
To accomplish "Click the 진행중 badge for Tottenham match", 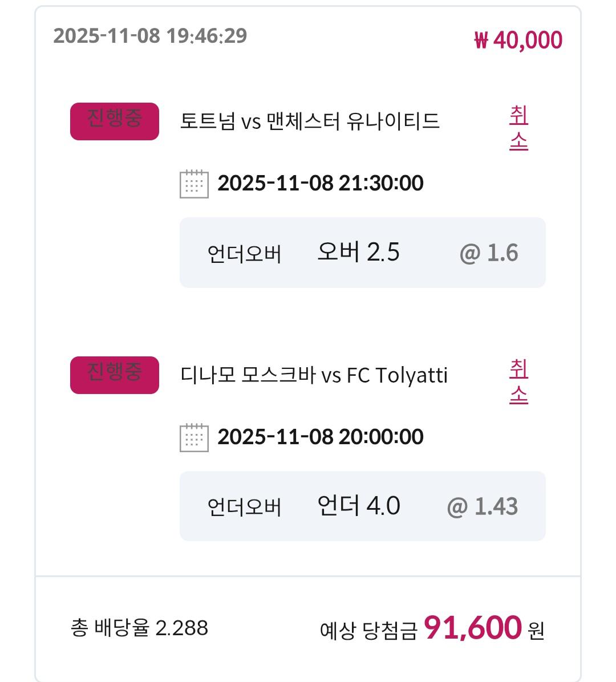I will (115, 121).
